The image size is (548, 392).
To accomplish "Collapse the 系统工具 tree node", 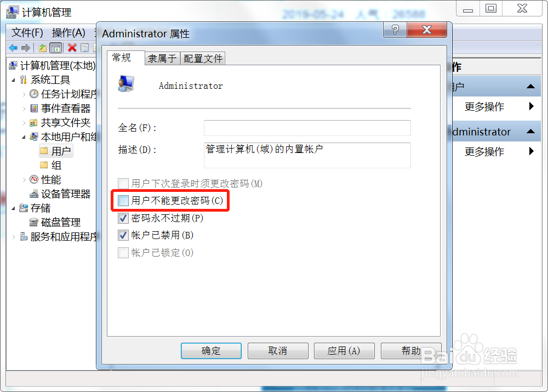I will point(13,80).
